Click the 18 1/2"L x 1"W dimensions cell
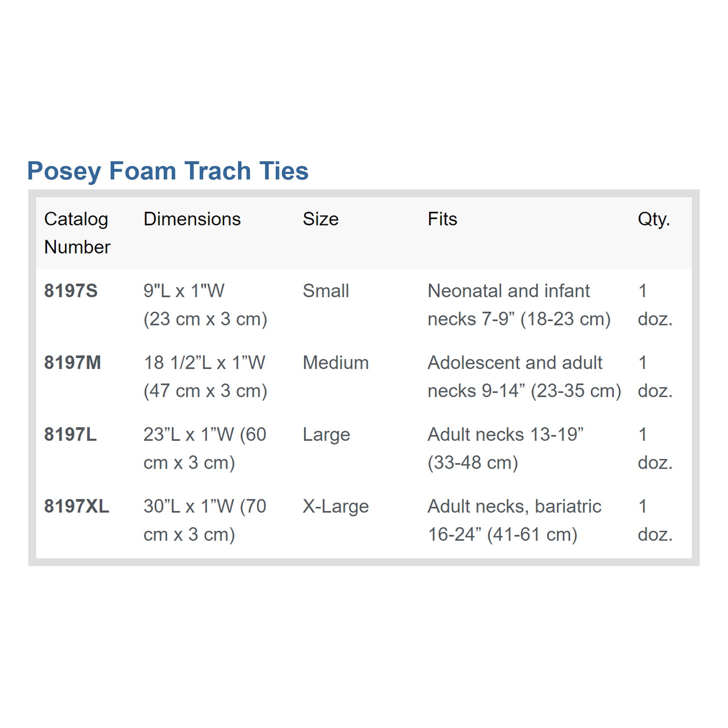This screenshot has height=728, width=728. (205, 376)
